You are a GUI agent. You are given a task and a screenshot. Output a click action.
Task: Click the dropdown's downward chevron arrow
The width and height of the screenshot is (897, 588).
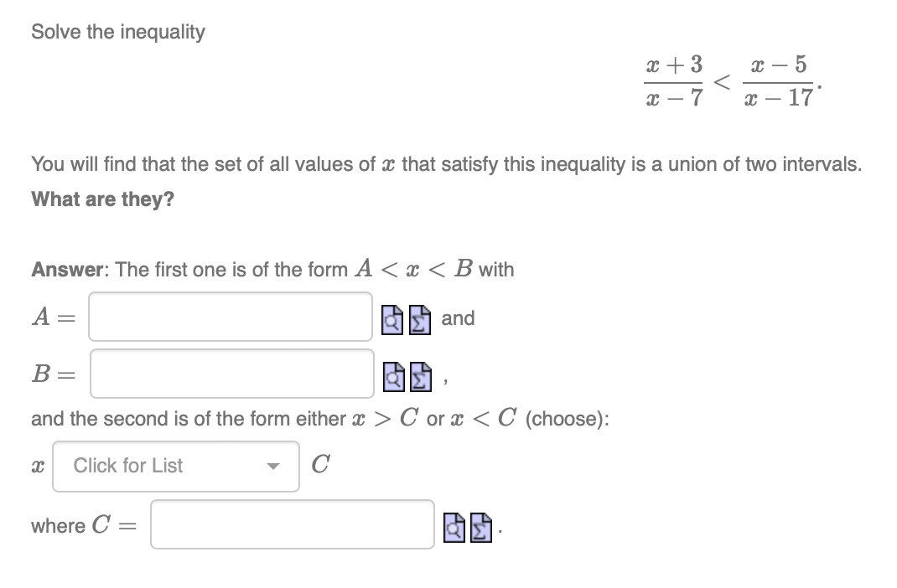pos(272,466)
